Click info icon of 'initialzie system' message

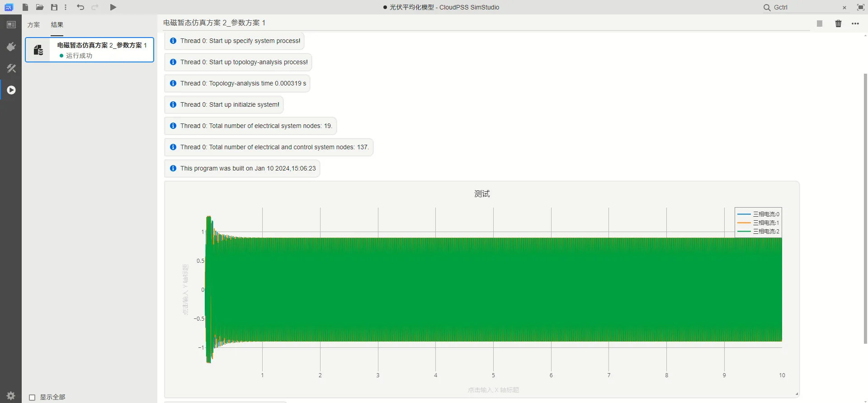pyautogui.click(x=173, y=104)
